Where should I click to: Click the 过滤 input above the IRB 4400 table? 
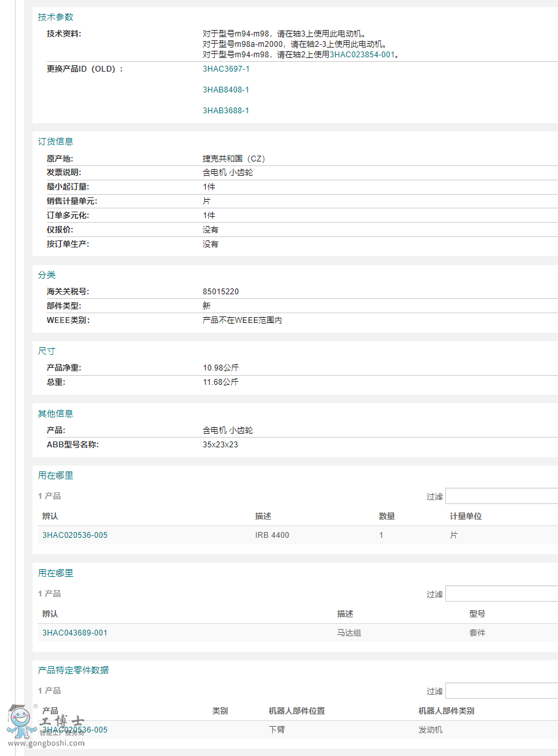pyautogui.click(x=501, y=496)
